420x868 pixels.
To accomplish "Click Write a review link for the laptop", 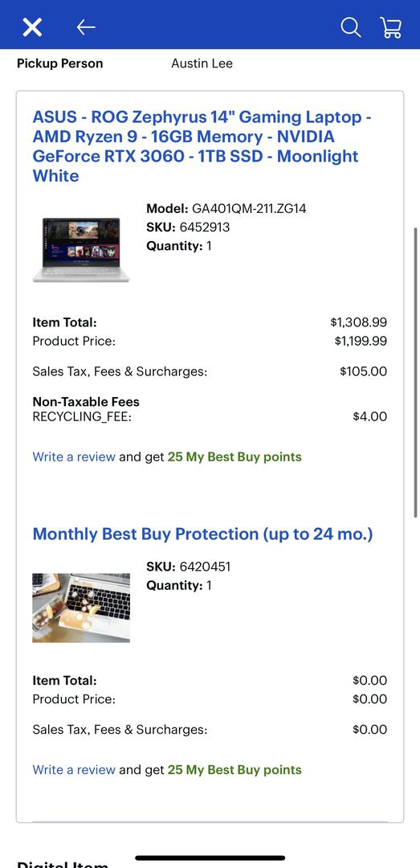I will 74,457.
